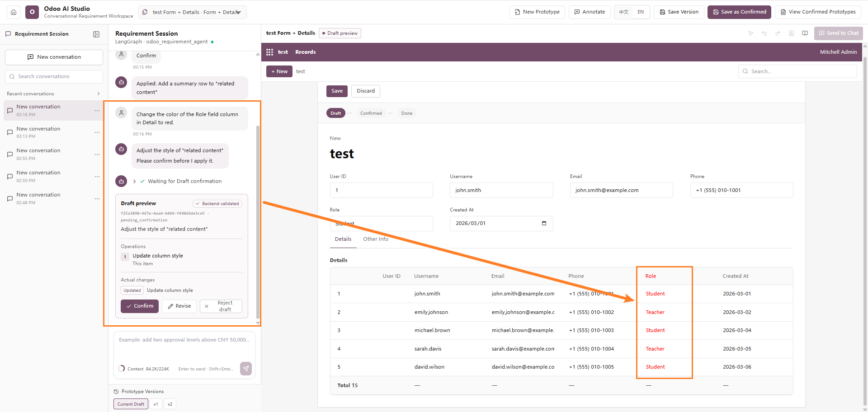The image size is (868, 412).
Task: Click the Mitchell Admin user menu
Action: 838,52
